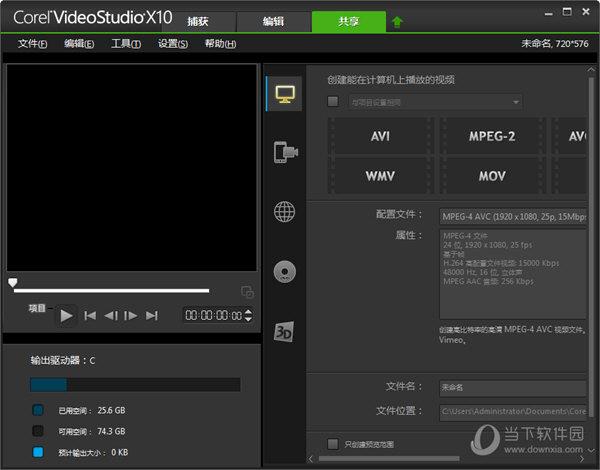Click the properties text box

513,274
